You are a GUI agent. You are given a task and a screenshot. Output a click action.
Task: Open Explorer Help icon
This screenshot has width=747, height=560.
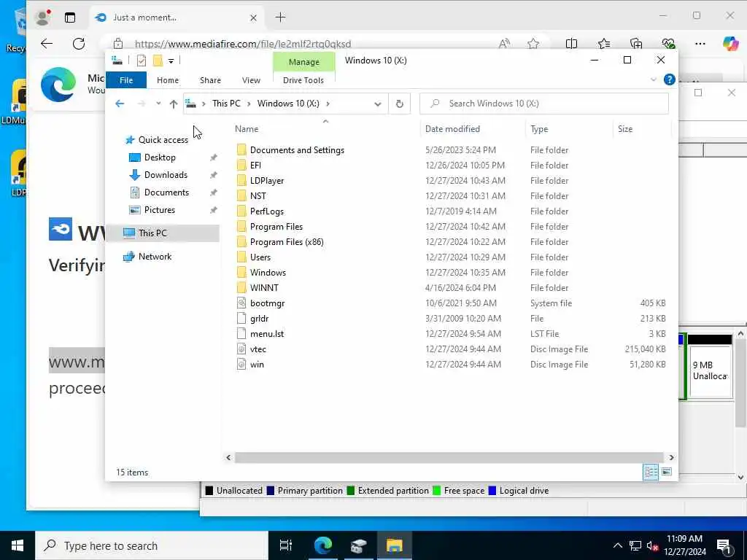click(670, 79)
